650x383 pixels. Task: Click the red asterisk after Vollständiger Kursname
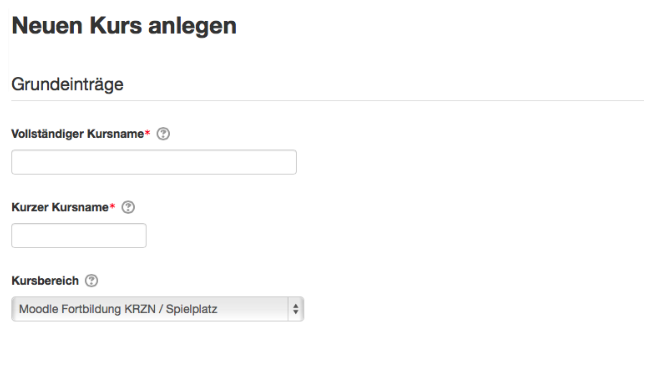tap(147, 133)
